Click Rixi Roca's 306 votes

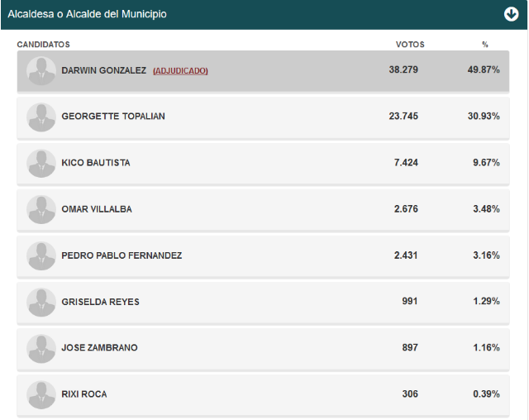pyautogui.click(x=410, y=394)
